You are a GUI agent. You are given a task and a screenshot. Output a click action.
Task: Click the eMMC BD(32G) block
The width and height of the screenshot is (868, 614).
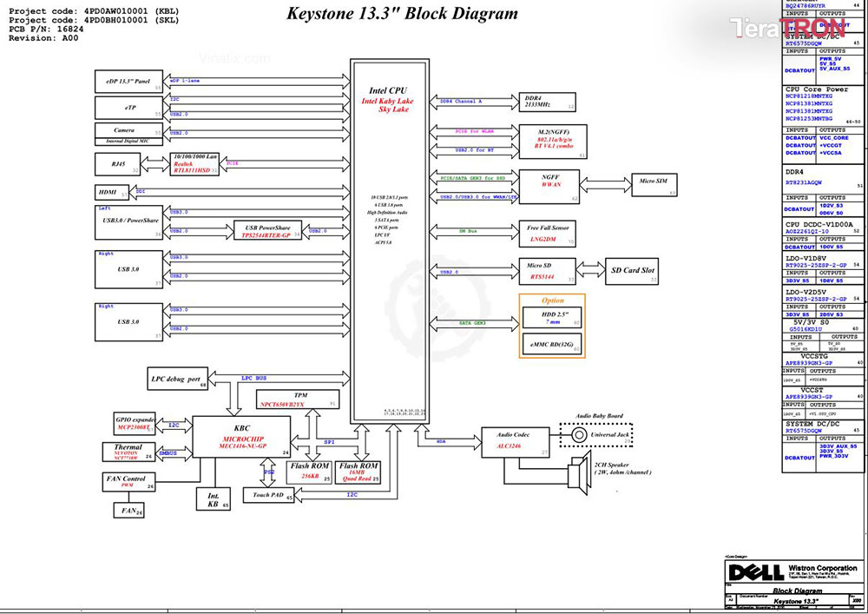[x=552, y=344]
